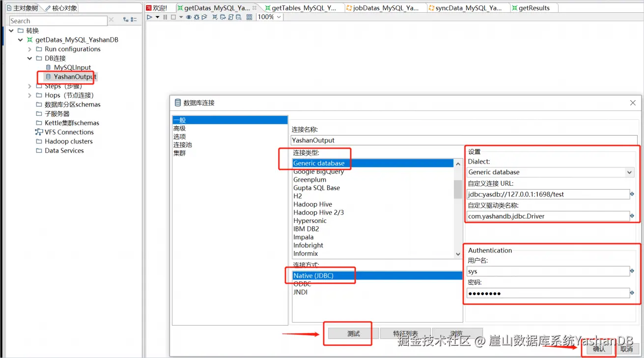Click the 连接名称 field containing YashanOutput
This screenshot has height=358, width=644.
pos(464,140)
